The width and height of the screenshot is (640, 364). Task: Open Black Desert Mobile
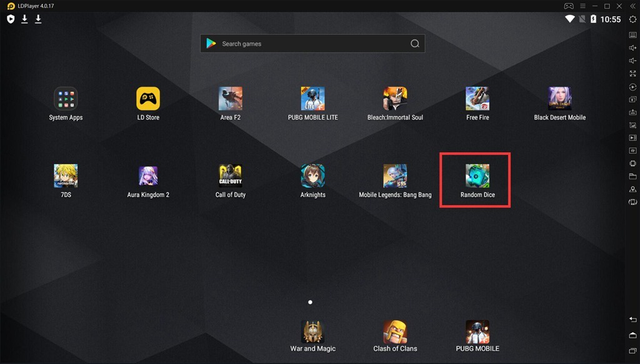(x=560, y=99)
